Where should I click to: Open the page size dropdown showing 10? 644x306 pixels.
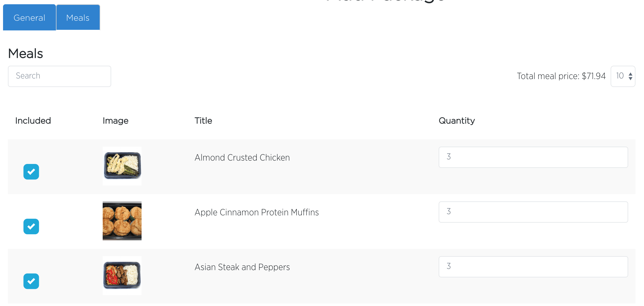623,76
